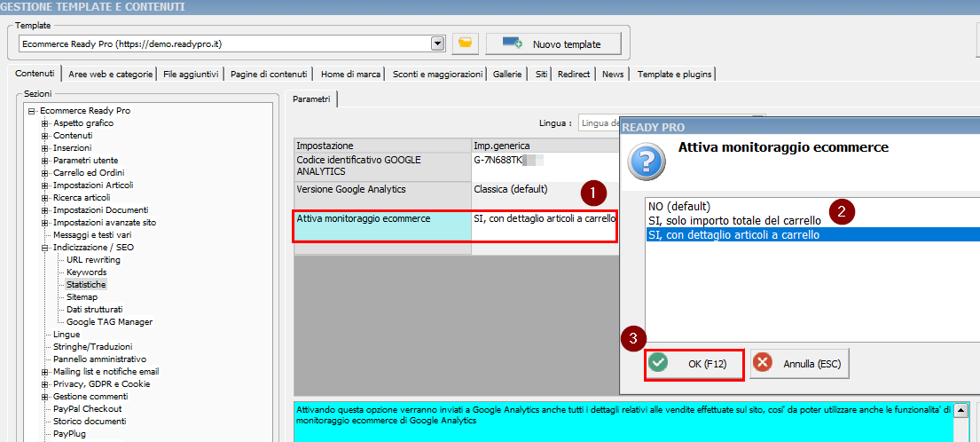Click the Nuovo template button
The height and width of the screenshot is (442, 980).
[553, 43]
